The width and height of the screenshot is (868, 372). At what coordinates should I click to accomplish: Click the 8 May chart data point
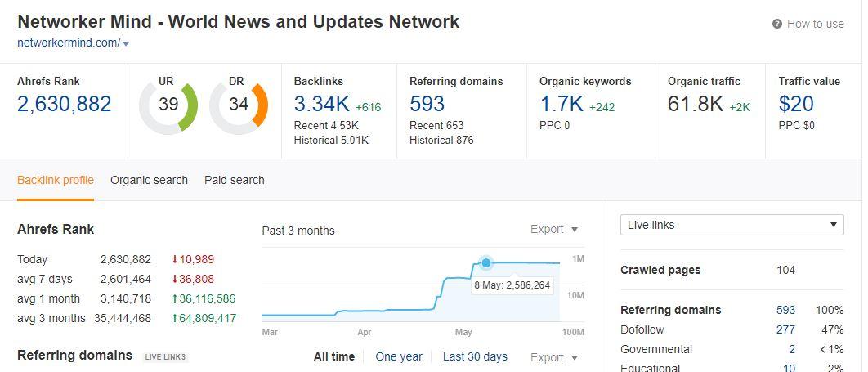point(486,262)
